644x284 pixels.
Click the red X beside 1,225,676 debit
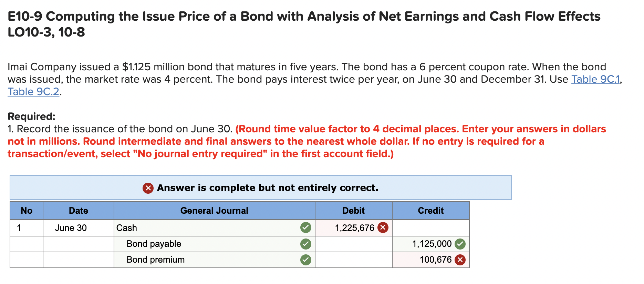(382, 227)
